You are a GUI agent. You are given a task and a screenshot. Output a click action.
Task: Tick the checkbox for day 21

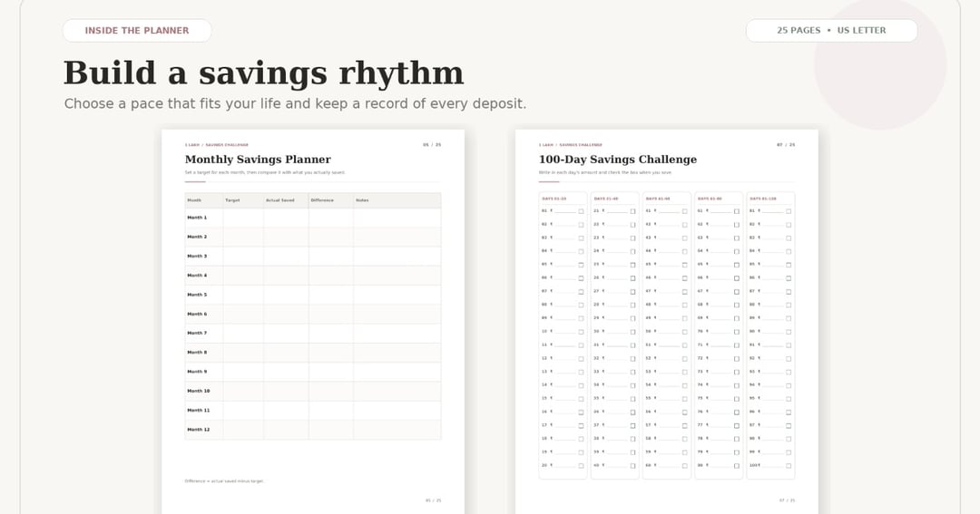pos(633,211)
